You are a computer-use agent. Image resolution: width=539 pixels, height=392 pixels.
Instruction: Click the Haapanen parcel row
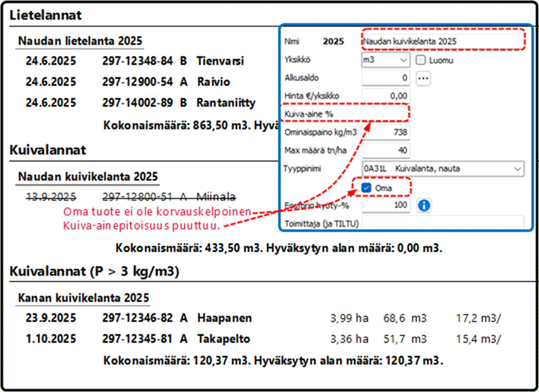224,318
